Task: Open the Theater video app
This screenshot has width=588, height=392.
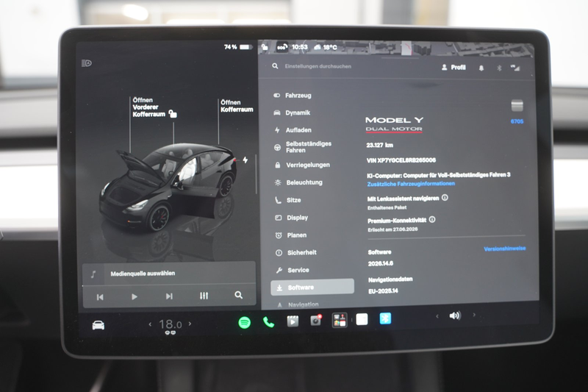Action: tap(293, 321)
